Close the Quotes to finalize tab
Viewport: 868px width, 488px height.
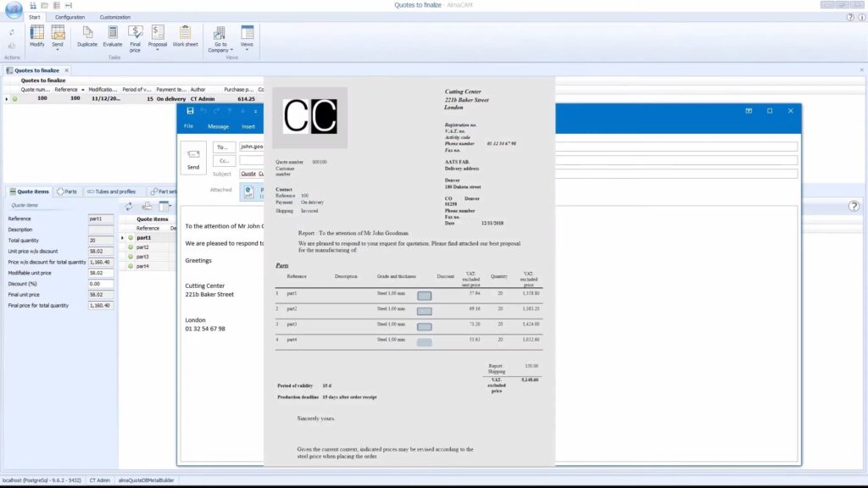click(x=67, y=70)
